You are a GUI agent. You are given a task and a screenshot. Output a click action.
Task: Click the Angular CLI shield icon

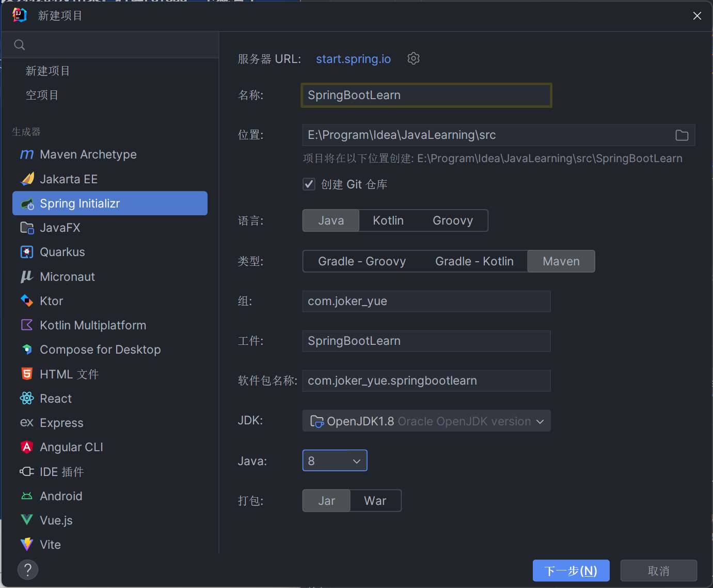pos(27,447)
